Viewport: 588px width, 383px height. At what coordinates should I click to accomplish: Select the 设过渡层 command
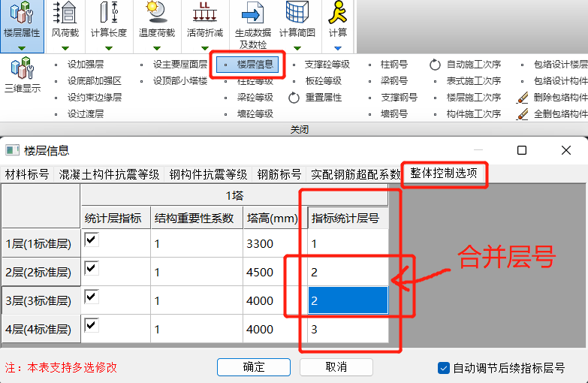86,114
